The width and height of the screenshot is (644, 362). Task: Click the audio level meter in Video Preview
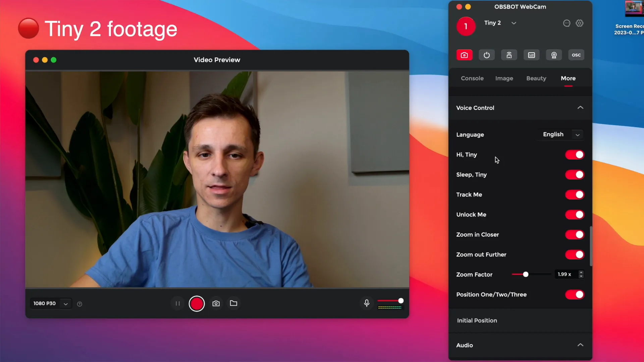390,307
